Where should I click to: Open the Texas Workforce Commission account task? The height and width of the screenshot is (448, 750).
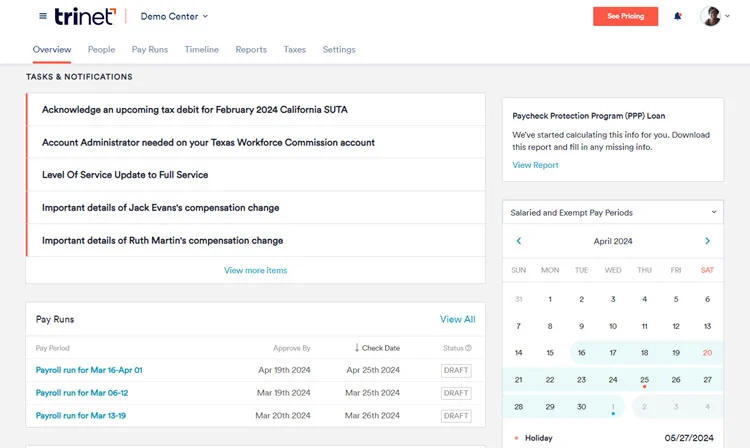click(x=256, y=142)
